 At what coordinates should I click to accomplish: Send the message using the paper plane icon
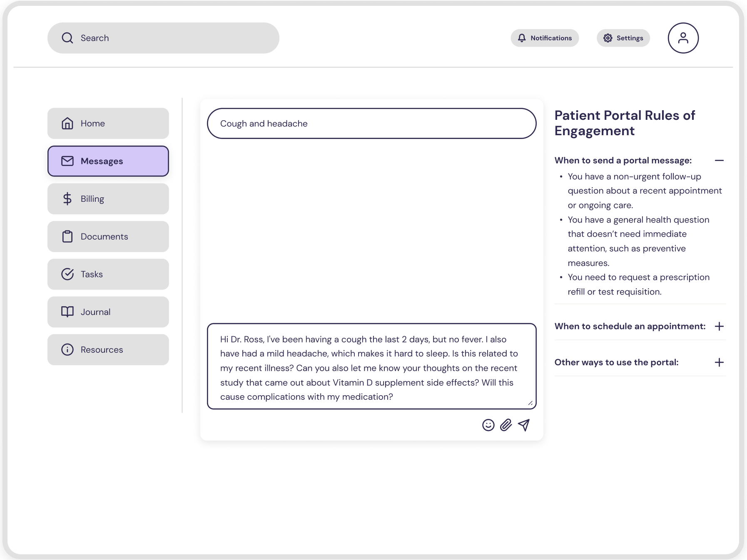coord(523,425)
